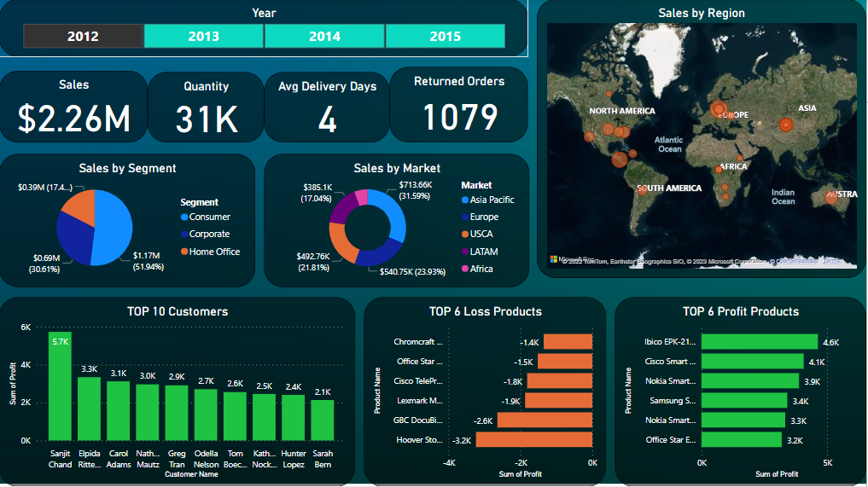Select the Ibico EPK-21 profit bar
This screenshot has height=487, width=868.
(x=759, y=342)
